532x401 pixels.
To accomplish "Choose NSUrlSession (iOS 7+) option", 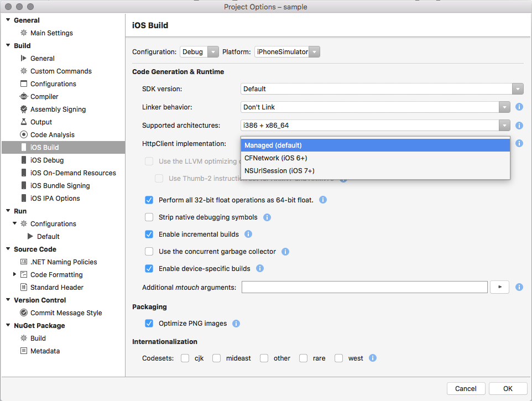I will pyautogui.click(x=375, y=171).
